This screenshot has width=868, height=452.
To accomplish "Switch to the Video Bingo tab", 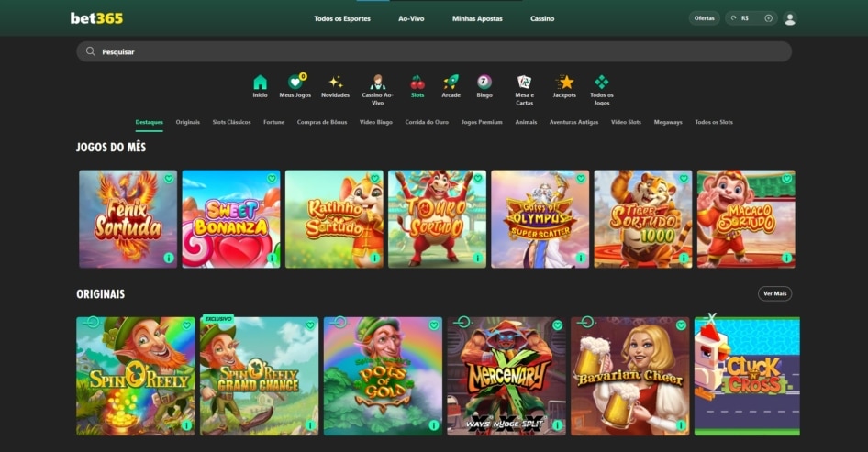I will tap(376, 122).
